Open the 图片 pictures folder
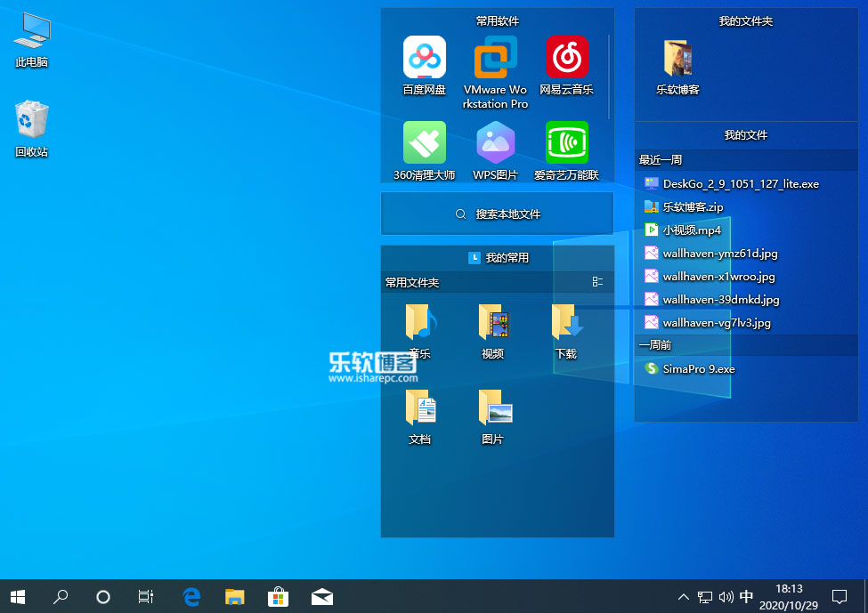Image resolution: width=868 pixels, height=613 pixels. point(493,416)
